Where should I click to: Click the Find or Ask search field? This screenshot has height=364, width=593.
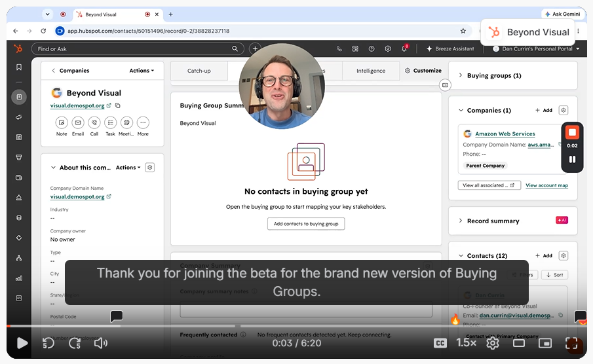136,48
